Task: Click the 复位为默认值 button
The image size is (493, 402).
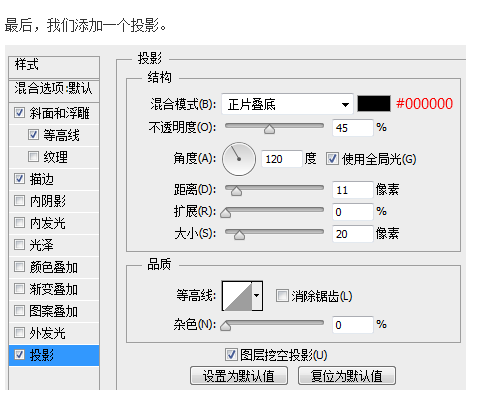Action: (x=347, y=376)
